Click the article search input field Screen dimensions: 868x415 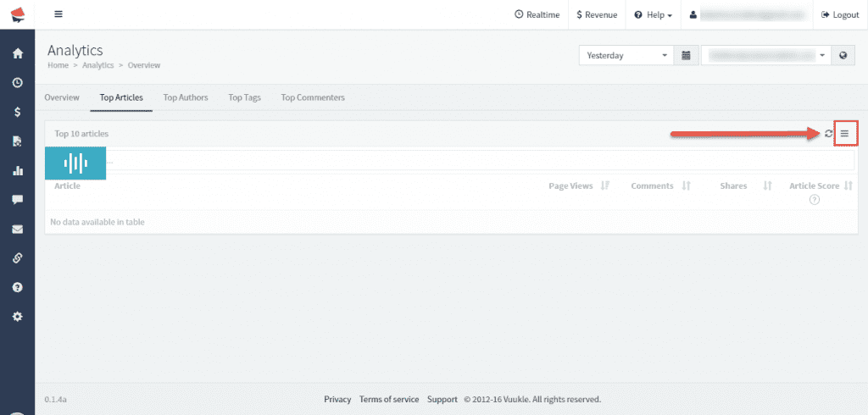pos(475,159)
